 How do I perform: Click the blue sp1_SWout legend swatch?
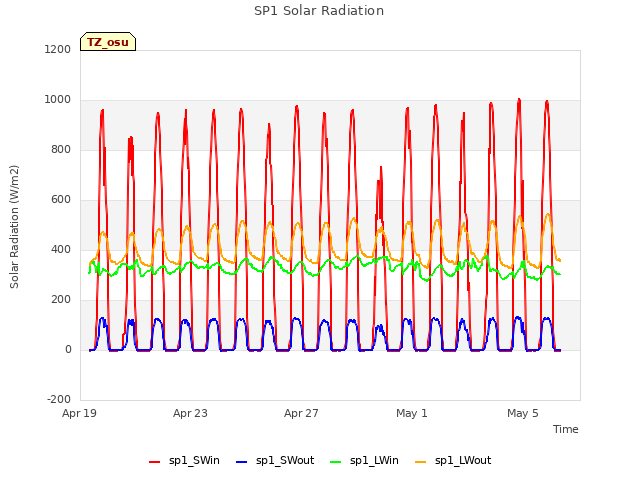point(242,462)
